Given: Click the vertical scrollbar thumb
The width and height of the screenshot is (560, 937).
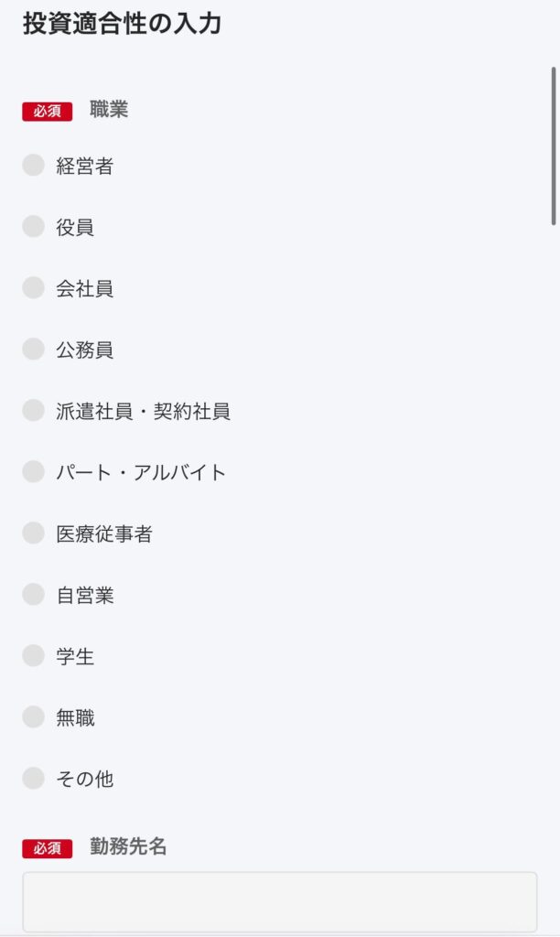Looking at the screenshot, I should 554,145.
